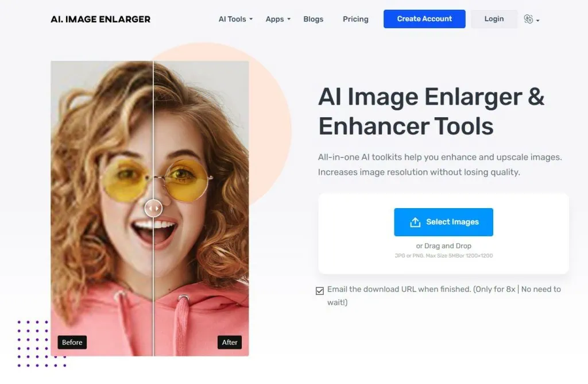
Task: Click the arrows icon inside the comparison handle
Action: pyautogui.click(x=153, y=208)
